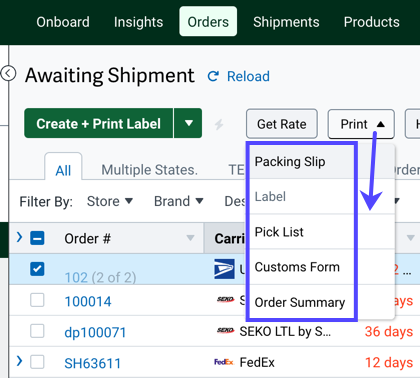Click the 12 days age value

(389, 362)
